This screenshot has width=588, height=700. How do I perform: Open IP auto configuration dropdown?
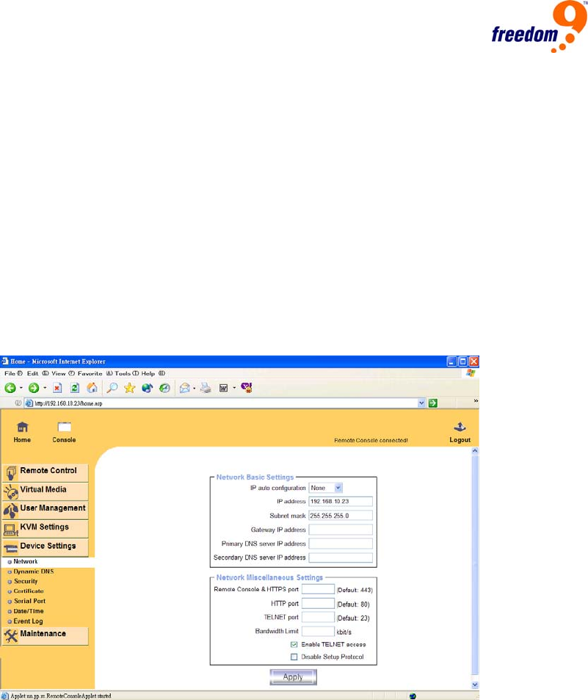tap(326, 487)
